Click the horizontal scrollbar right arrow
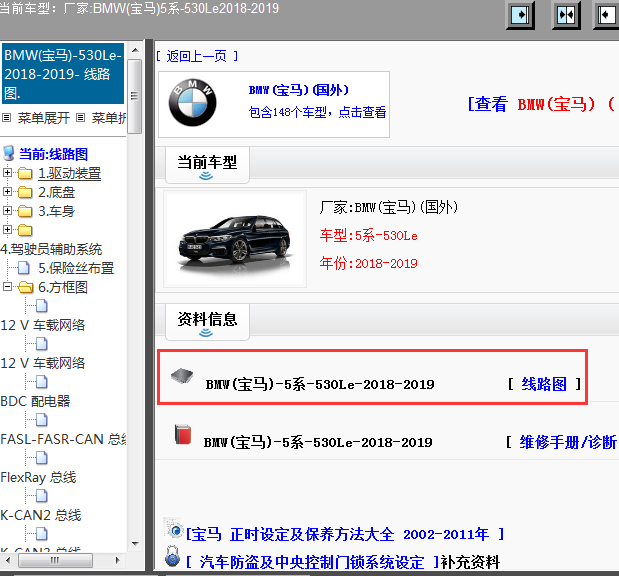This screenshot has height=576, width=619. (118, 560)
